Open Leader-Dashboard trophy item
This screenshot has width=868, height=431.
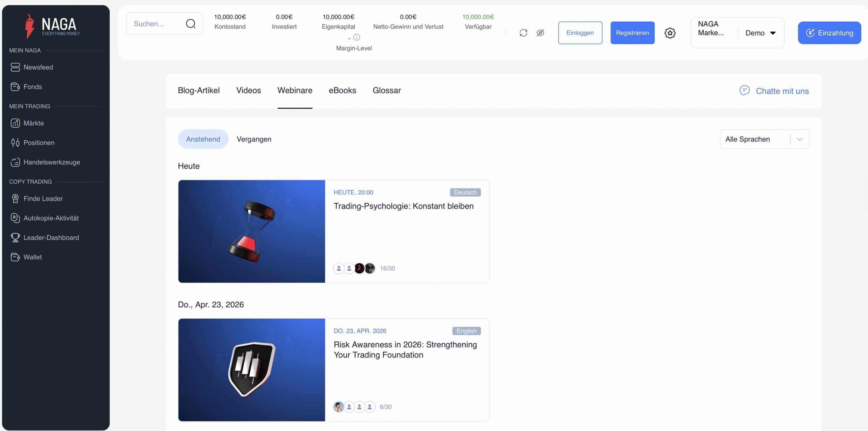pos(51,238)
